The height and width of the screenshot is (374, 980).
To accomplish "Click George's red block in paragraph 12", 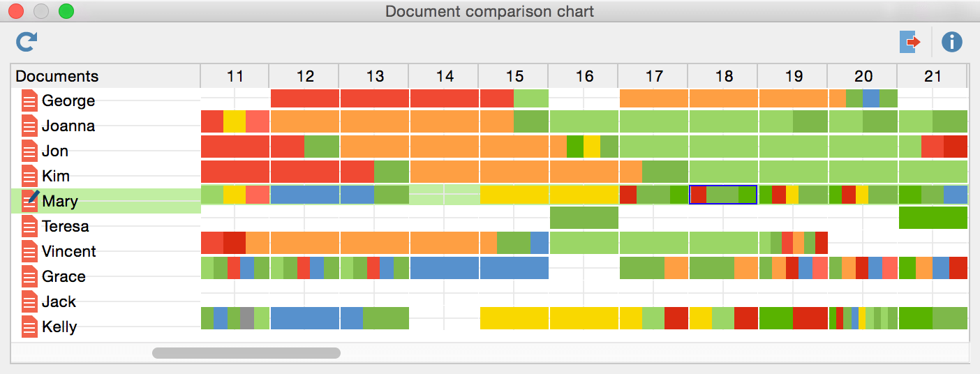I will (305, 98).
